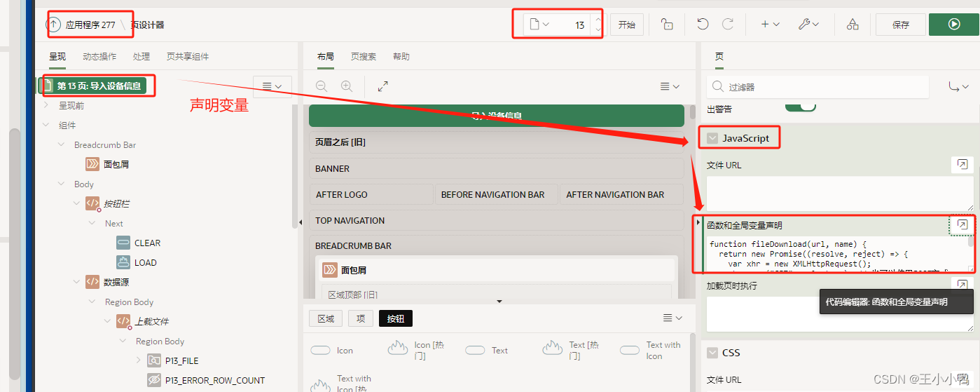Image resolution: width=980 pixels, height=392 pixels.
Task: Click the expand layout fullscreen icon
Action: (x=383, y=86)
